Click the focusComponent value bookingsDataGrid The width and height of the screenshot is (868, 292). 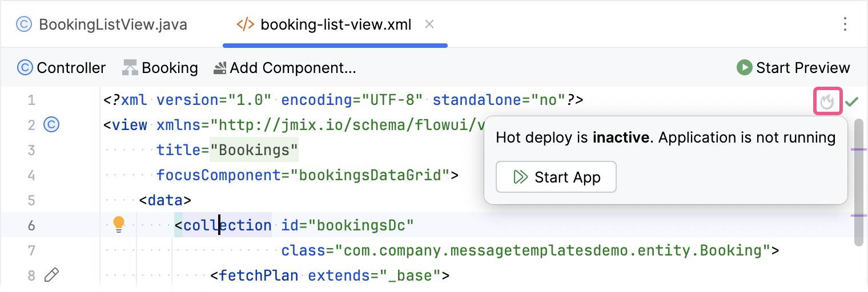pyautogui.click(x=371, y=175)
